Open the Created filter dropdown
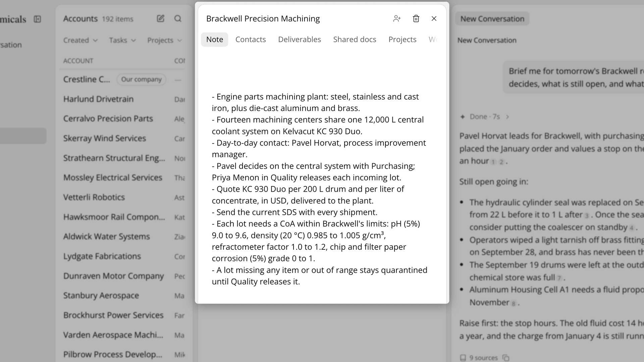644x362 pixels. coord(80,40)
